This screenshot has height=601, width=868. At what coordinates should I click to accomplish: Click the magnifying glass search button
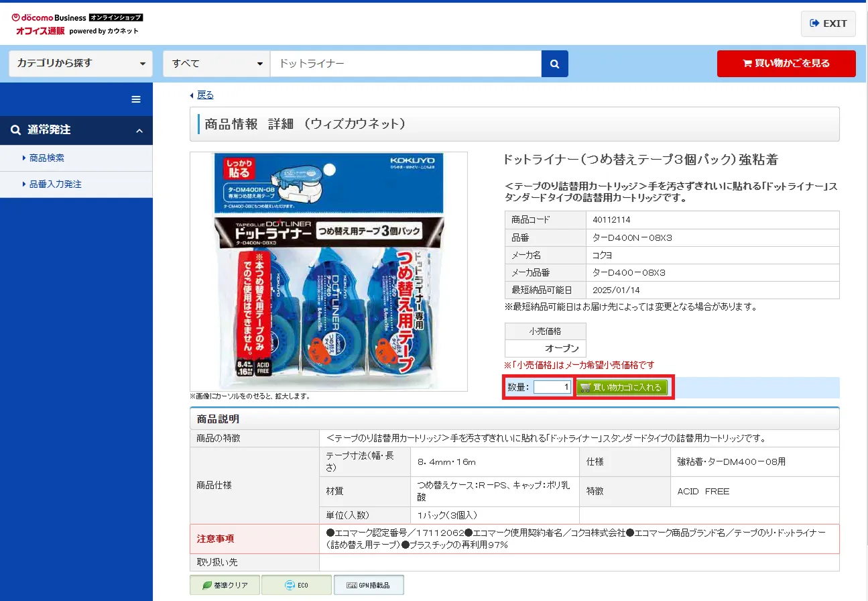[x=554, y=64]
